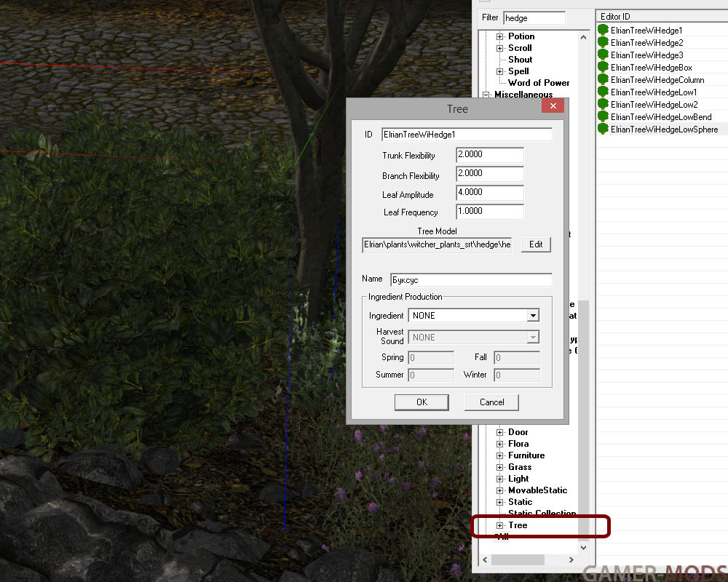This screenshot has width=728, height=582.
Task: Click the green tree icon beside ElrianTreeWiHedgeBox
Action: 603,68
